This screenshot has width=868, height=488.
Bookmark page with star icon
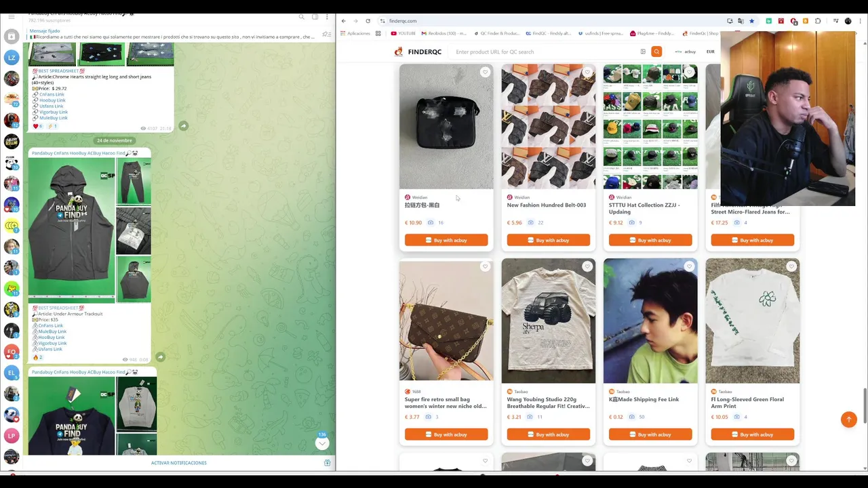coord(751,21)
